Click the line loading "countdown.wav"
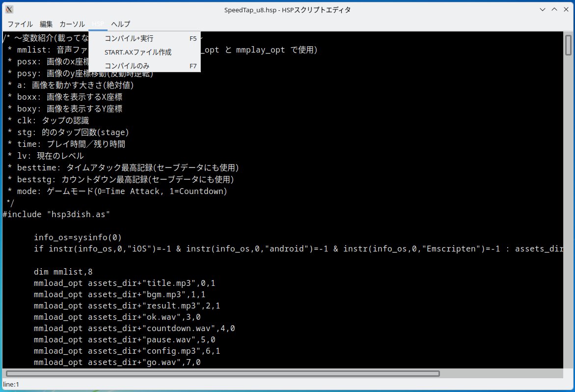Viewport: 575px width, 392px height. [134, 328]
